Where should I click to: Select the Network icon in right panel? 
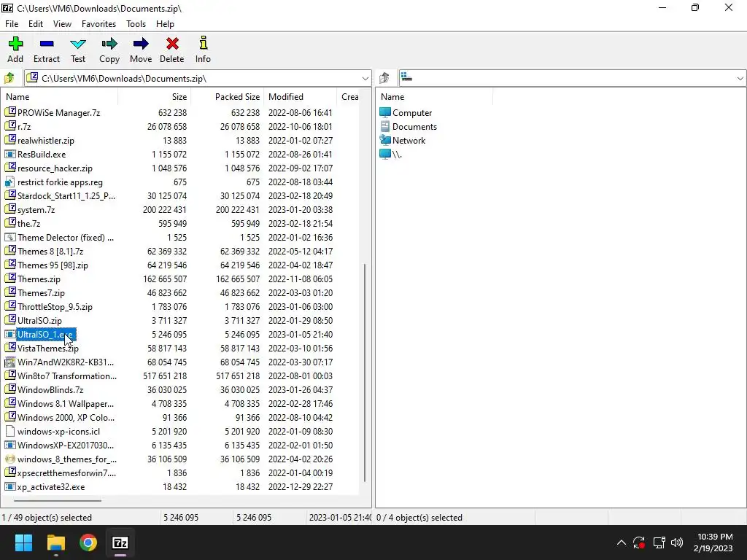(385, 140)
